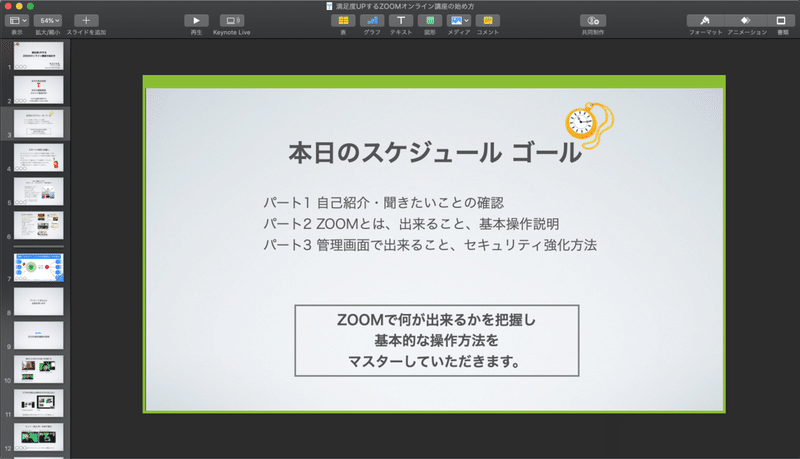Select slide 1 thumbnail
The height and width of the screenshot is (459, 800).
point(39,56)
